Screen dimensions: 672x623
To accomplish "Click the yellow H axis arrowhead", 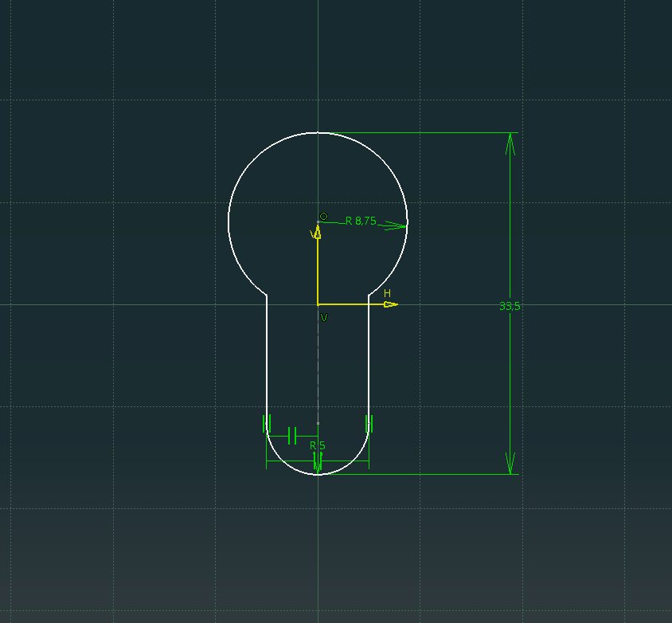I will click(x=391, y=304).
